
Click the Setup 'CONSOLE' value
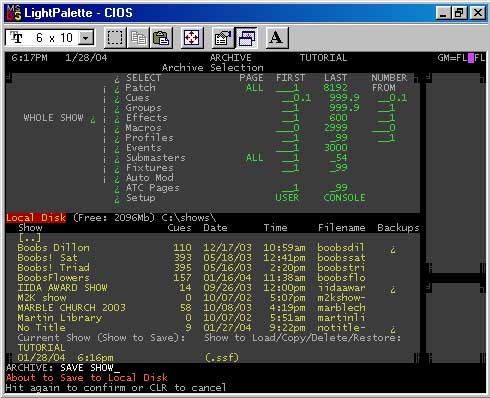344,198
